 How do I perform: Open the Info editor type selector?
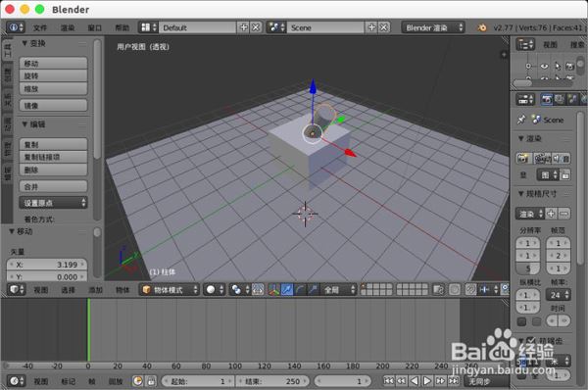coord(16,27)
